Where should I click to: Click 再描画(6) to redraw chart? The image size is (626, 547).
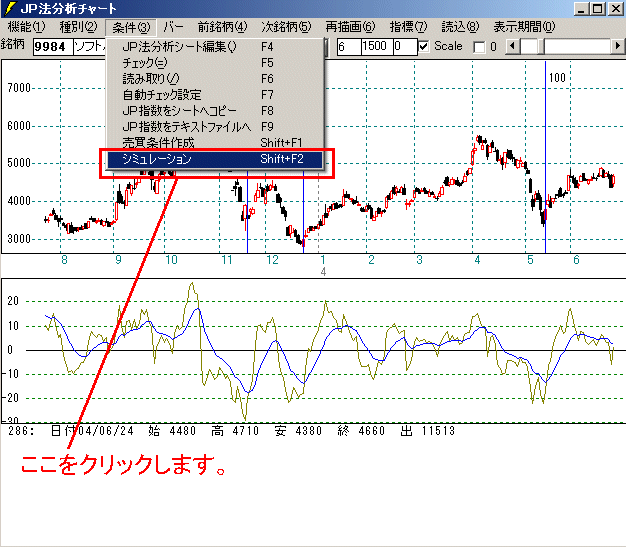point(350,27)
